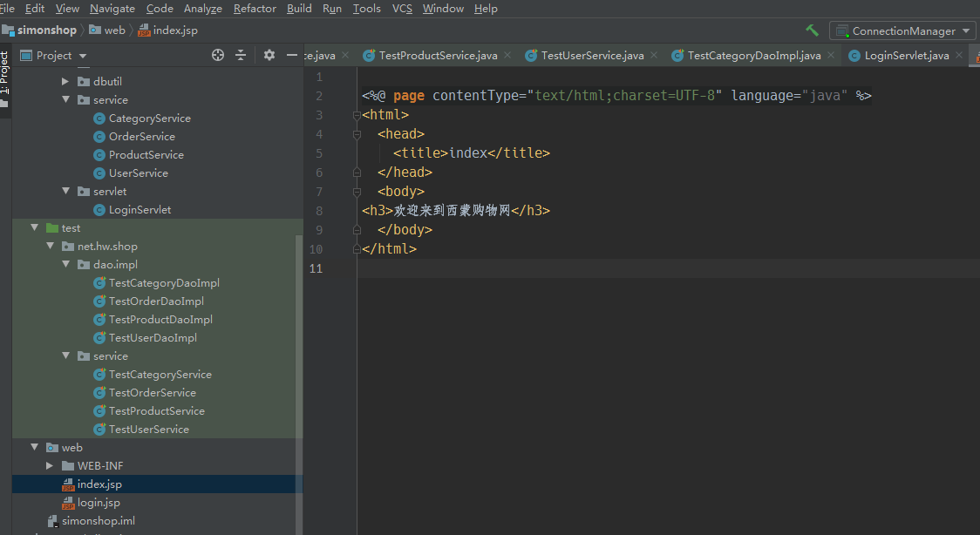Viewport: 980px width, 535px height.
Task: Open the Build menu
Action: coord(299,8)
